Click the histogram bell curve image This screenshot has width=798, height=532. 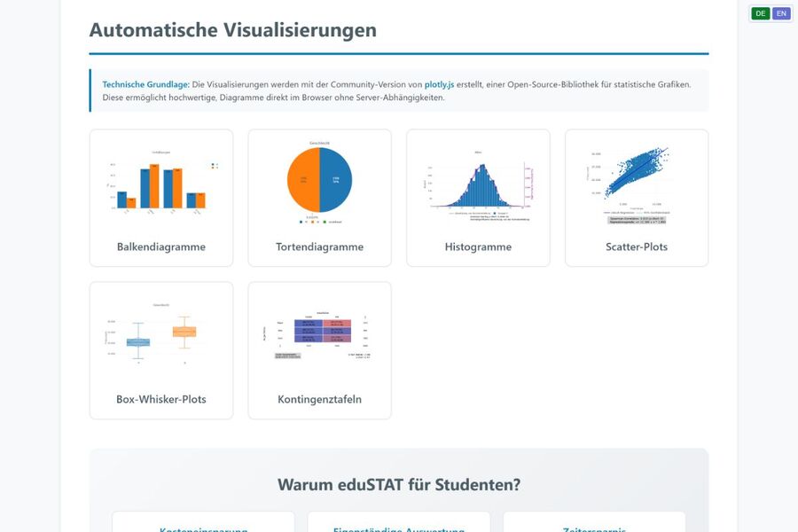478,183
